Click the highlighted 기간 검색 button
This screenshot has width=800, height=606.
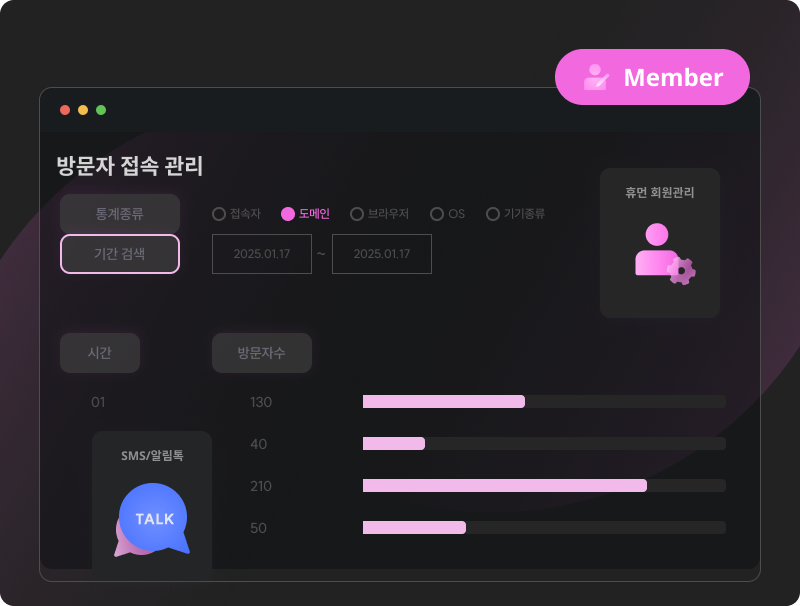[x=120, y=254]
